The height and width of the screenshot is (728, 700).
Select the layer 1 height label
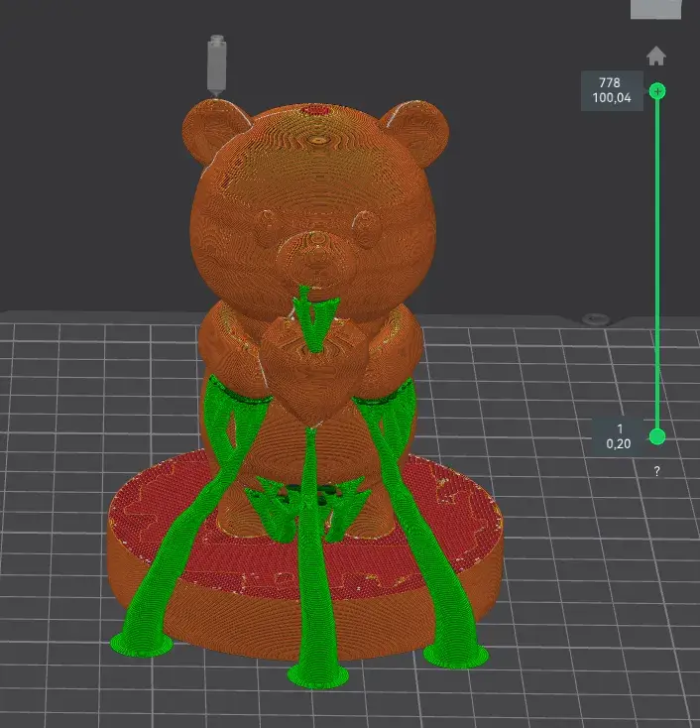[x=619, y=436]
